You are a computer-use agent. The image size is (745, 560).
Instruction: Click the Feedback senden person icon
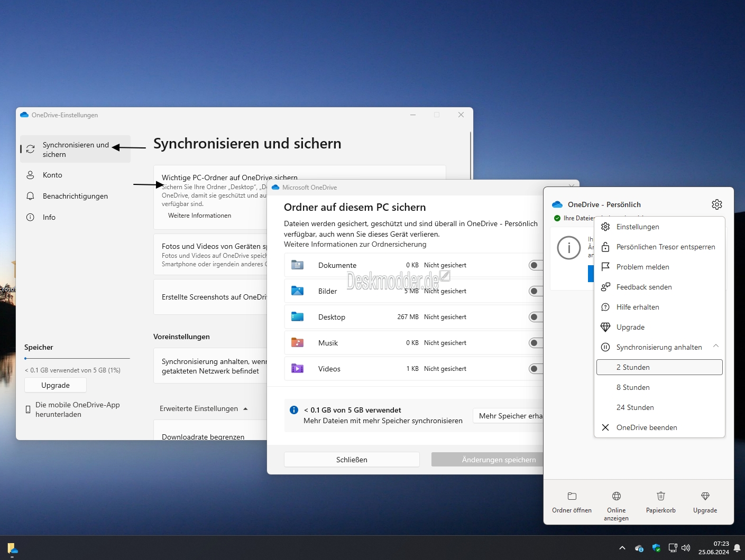click(605, 287)
